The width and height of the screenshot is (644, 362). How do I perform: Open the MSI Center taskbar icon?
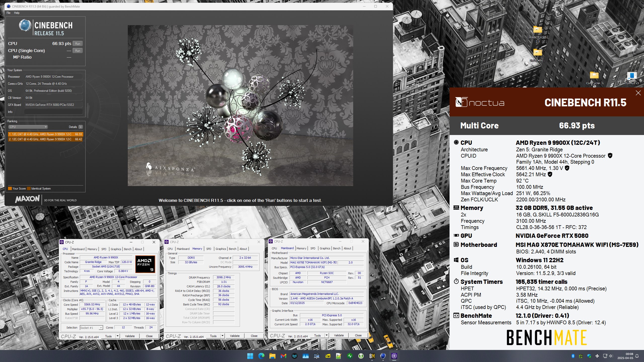tap(294, 356)
